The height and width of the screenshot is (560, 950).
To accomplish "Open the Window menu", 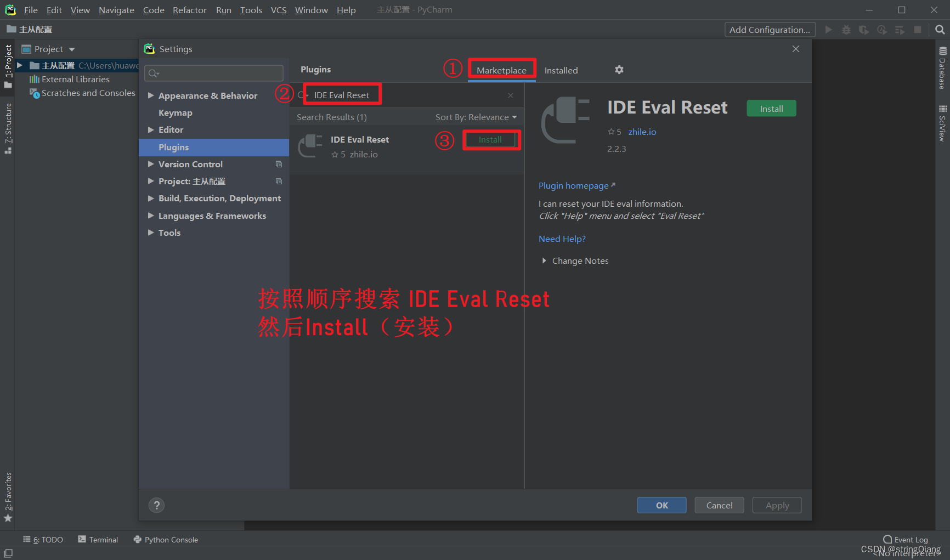I will 311,10.
